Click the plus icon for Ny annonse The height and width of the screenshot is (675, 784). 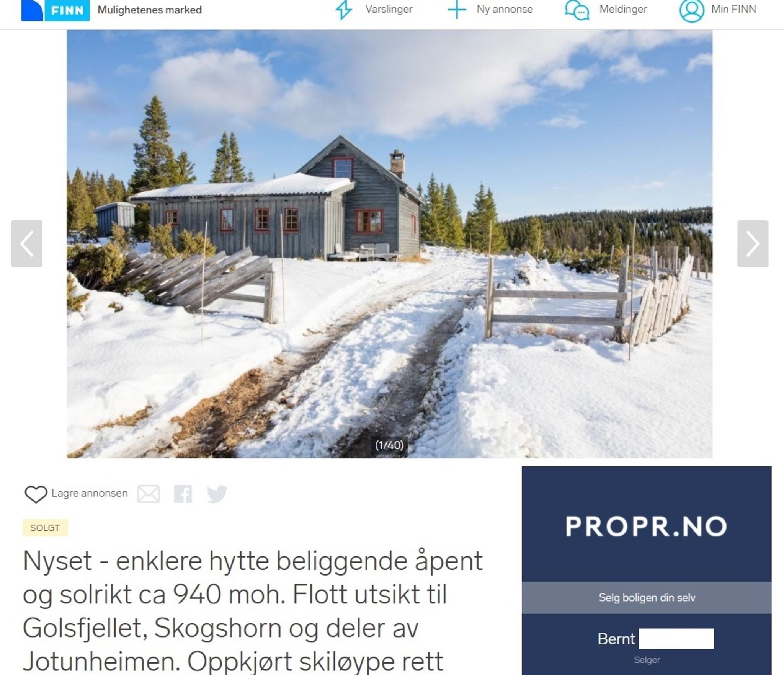pyautogui.click(x=457, y=10)
